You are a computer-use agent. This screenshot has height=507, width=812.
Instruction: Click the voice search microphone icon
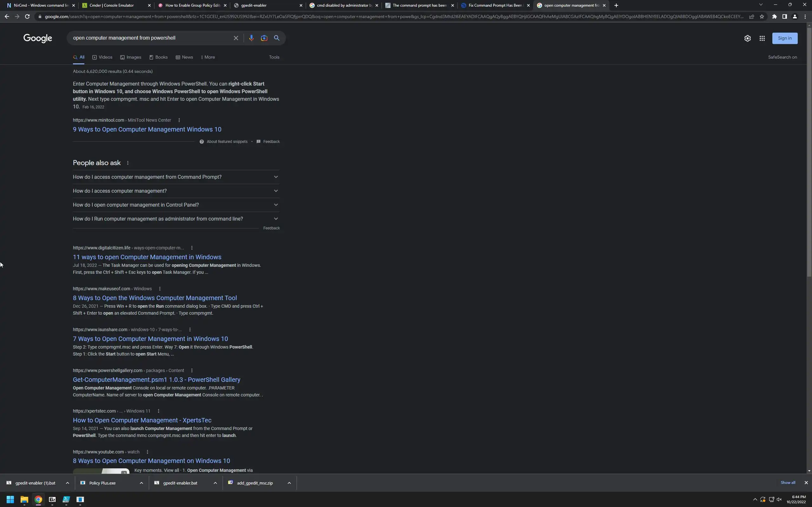251,38
